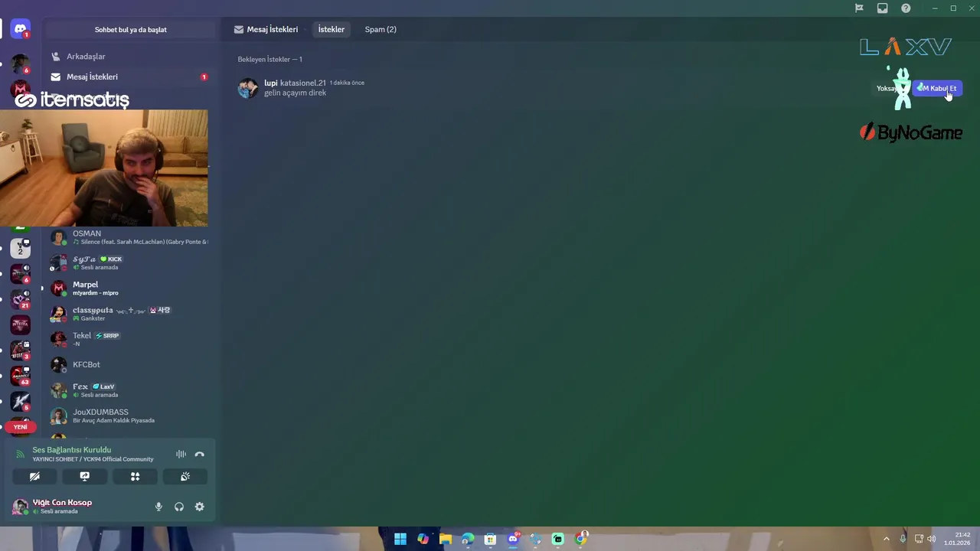Start screen share from voice panel
980x551 pixels.
[85, 476]
